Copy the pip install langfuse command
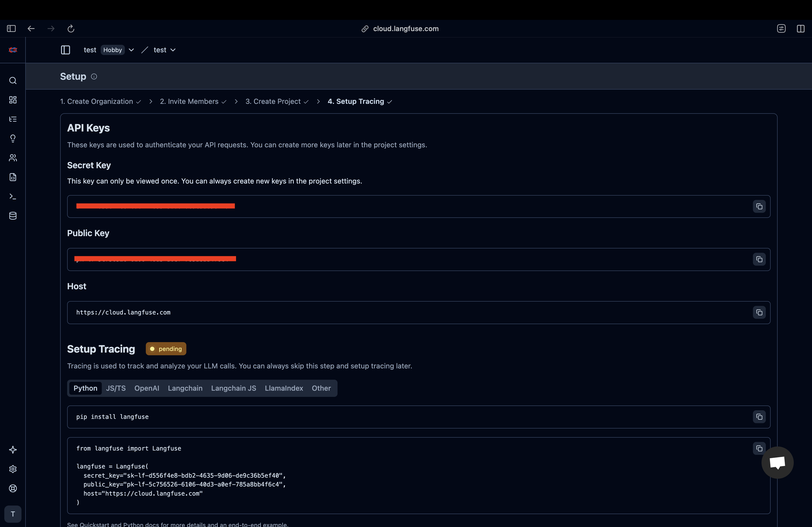812x527 pixels. [759, 417]
